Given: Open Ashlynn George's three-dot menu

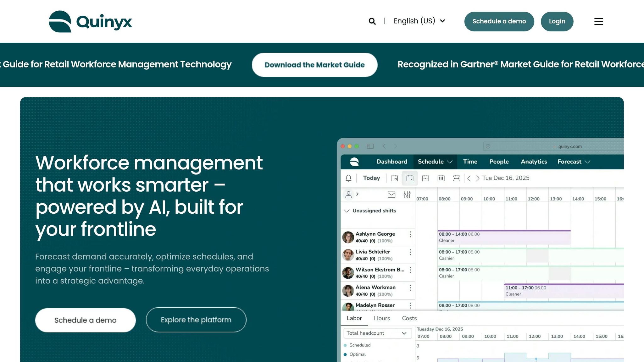Looking at the screenshot, I should (x=410, y=234).
